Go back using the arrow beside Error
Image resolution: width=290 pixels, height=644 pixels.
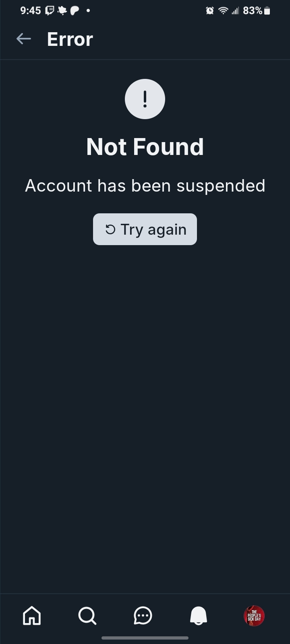(x=24, y=39)
